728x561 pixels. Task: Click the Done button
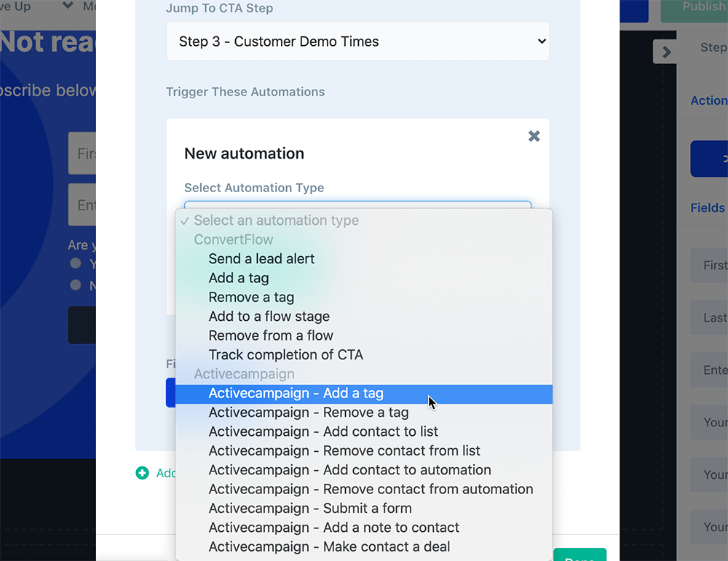click(580, 555)
